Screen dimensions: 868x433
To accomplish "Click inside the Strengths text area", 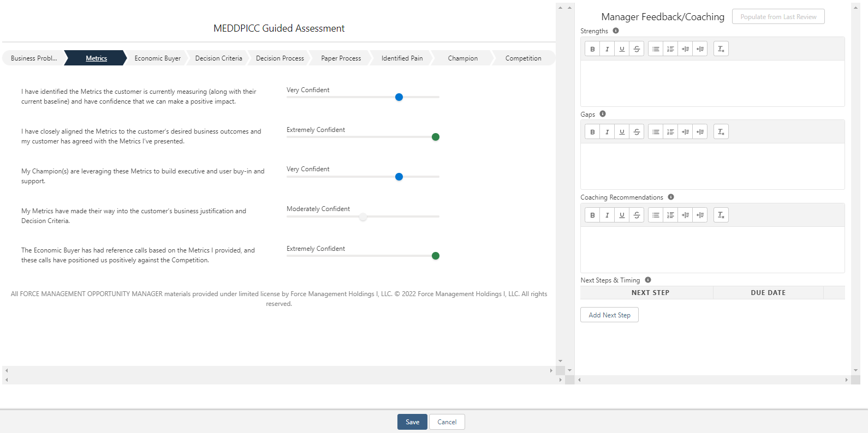I will click(x=712, y=83).
